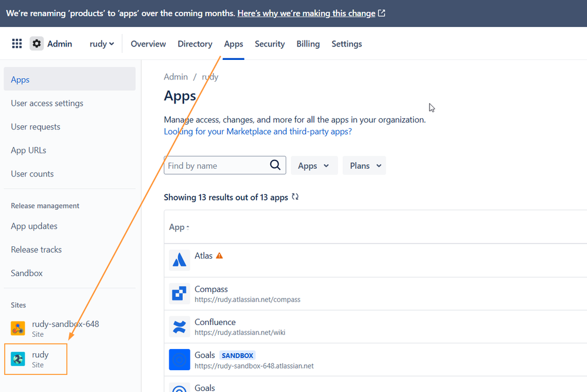Expand the Apps filter dropdown
Image resolution: width=587 pixels, height=392 pixels.
(314, 166)
